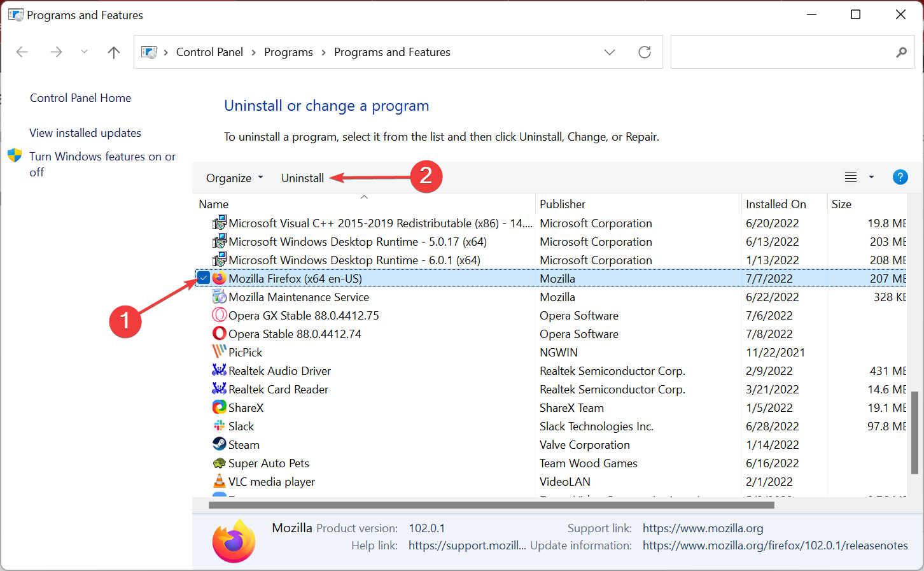Image resolution: width=924 pixels, height=571 pixels.
Task: Click Realtek Audio Driver icon
Action: (x=220, y=370)
